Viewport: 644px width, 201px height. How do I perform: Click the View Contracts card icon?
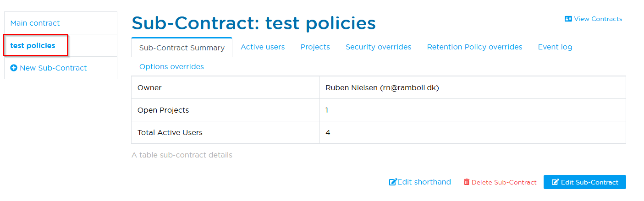pos(568,19)
